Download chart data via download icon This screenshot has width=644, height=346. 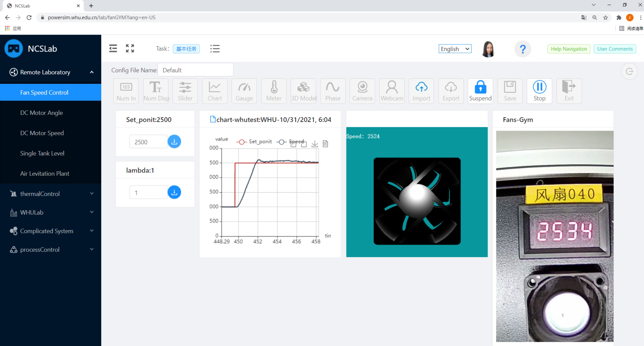[x=314, y=144]
